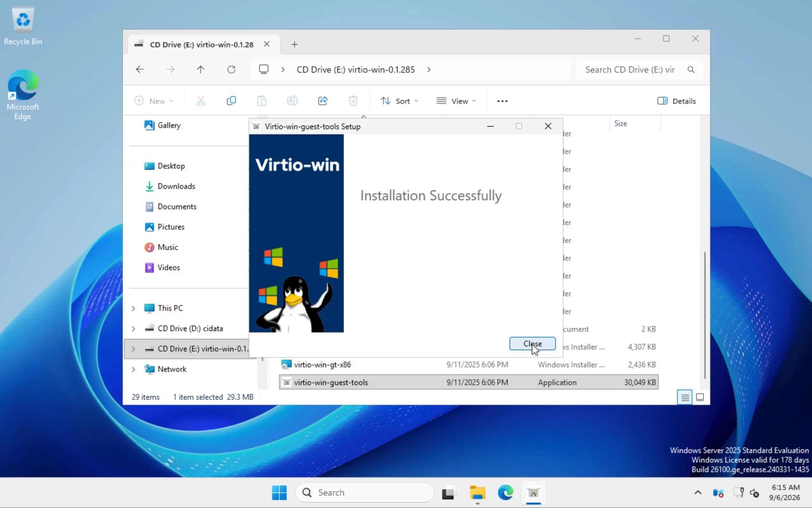The image size is (812, 508).
Task: Open the clock and date flyout
Action: [785, 492]
